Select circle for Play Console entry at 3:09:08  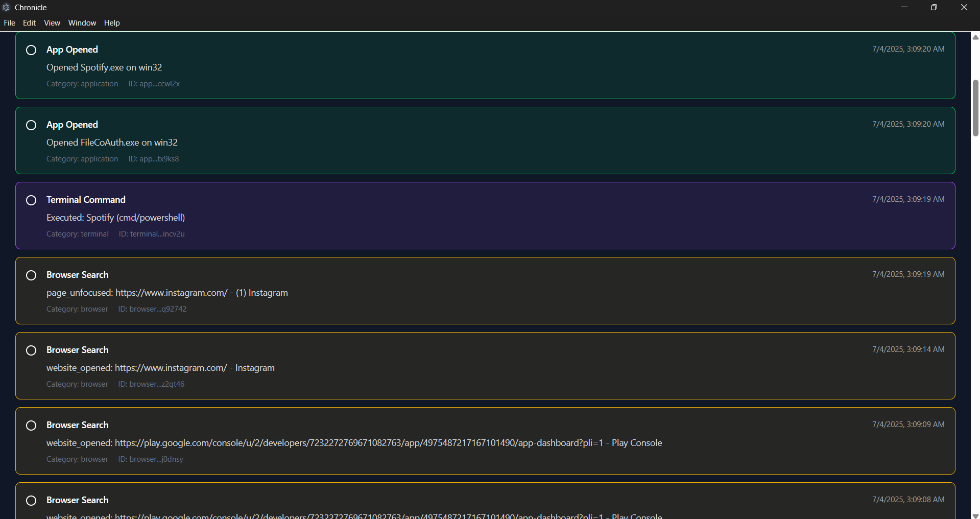click(31, 501)
